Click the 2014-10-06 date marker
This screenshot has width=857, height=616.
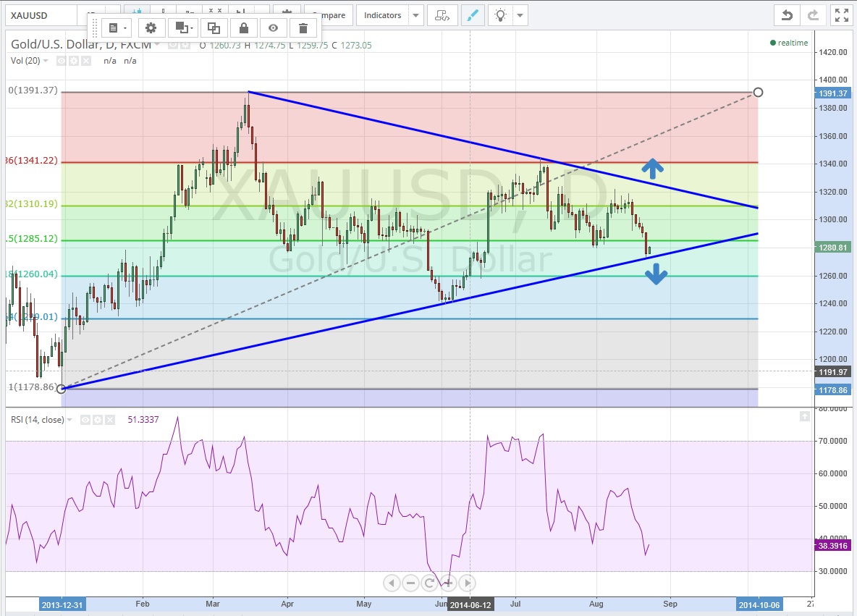pos(759,604)
